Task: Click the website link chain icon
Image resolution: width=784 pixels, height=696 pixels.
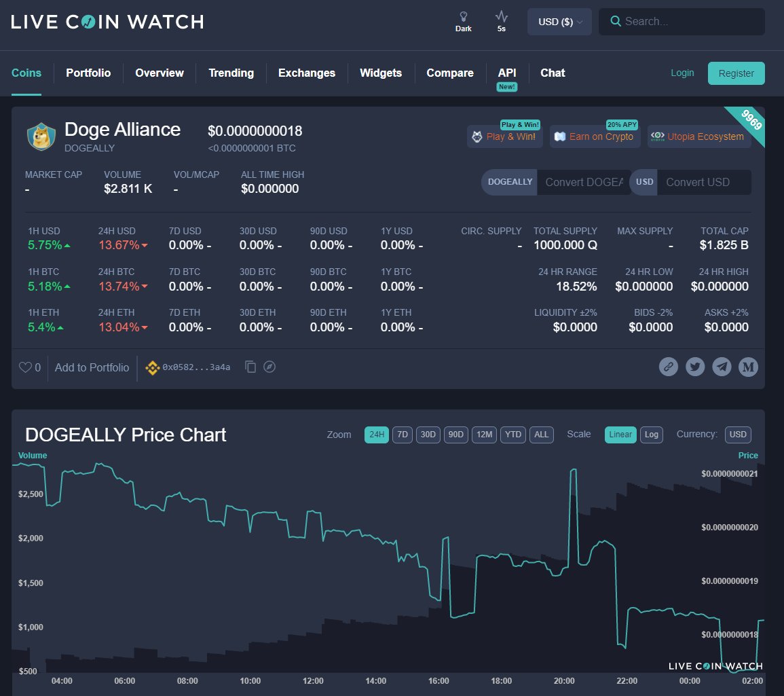Action: 669,367
